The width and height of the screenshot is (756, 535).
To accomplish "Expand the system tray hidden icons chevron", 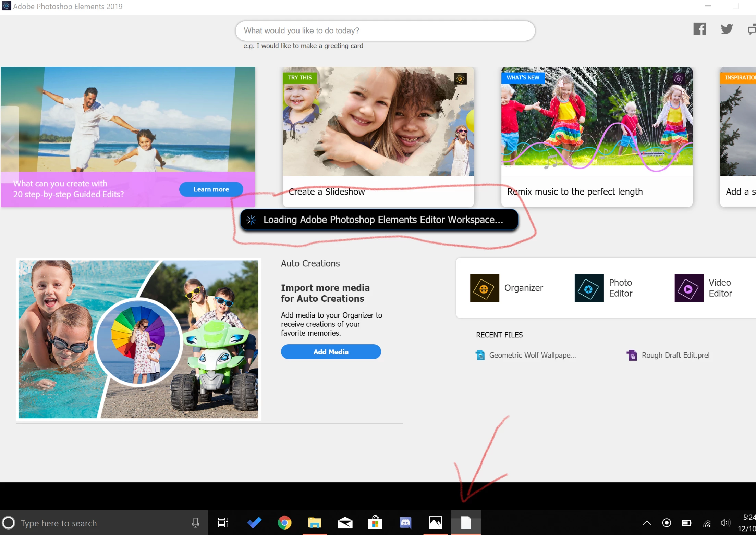I will (647, 523).
